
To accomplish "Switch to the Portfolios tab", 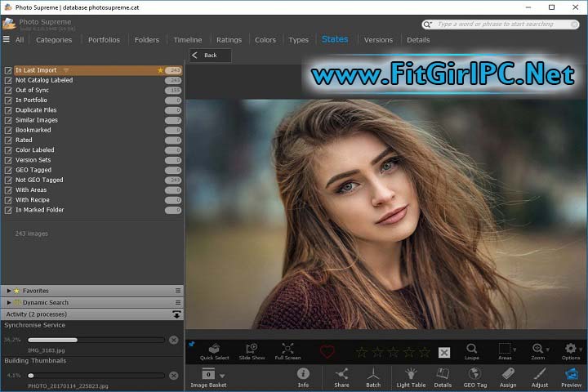I will tap(104, 39).
